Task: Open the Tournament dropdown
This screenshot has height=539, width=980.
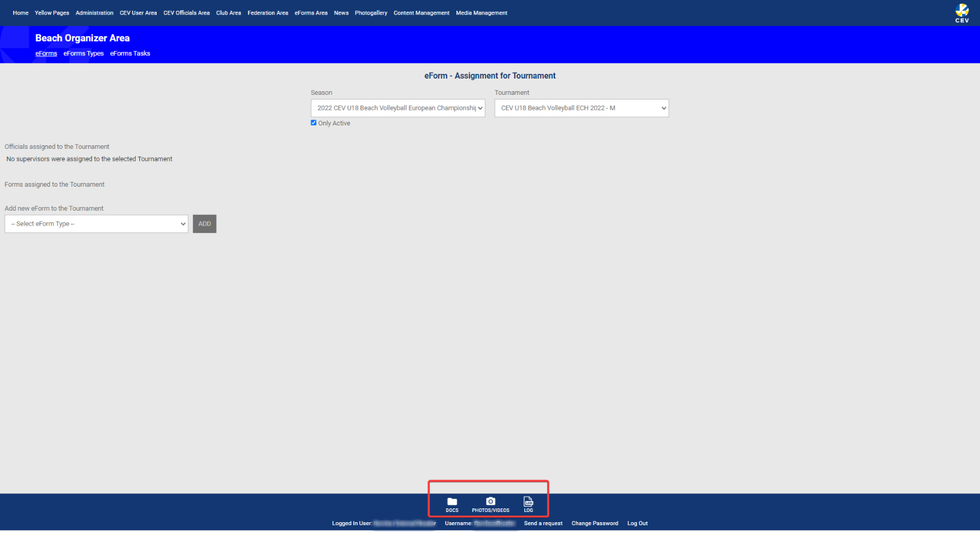Action: [582, 108]
